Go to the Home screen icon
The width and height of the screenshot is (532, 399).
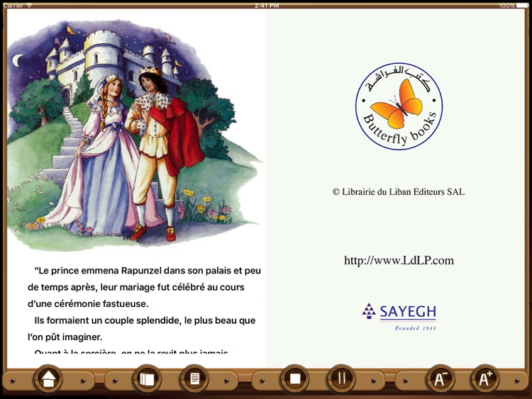point(48,379)
